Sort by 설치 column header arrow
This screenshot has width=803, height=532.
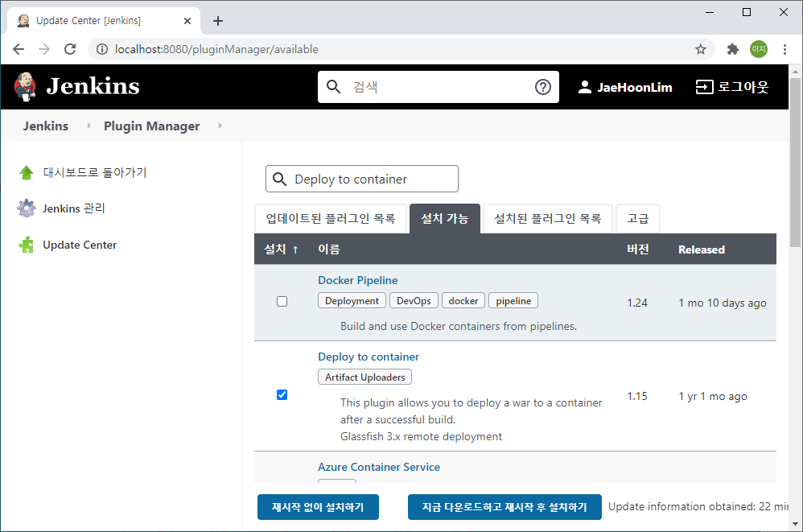pos(295,250)
